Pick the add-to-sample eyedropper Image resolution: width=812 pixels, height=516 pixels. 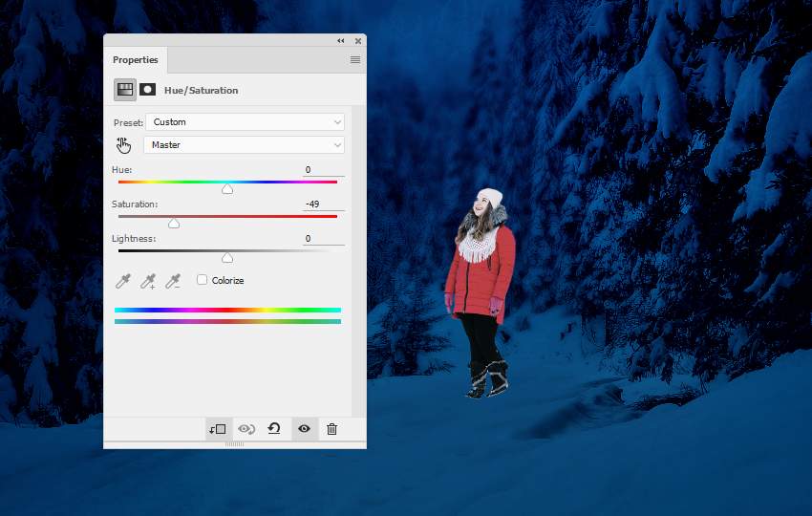click(x=148, y=281)
